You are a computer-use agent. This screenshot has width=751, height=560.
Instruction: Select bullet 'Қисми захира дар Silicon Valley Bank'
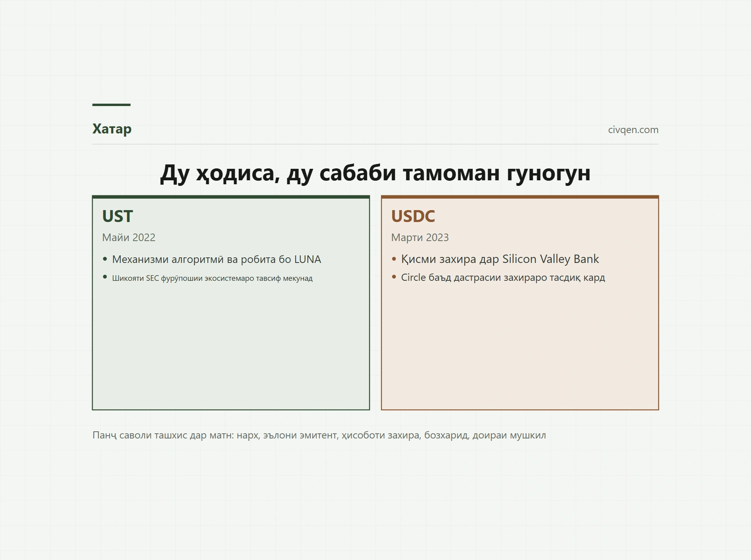[500, 259]
